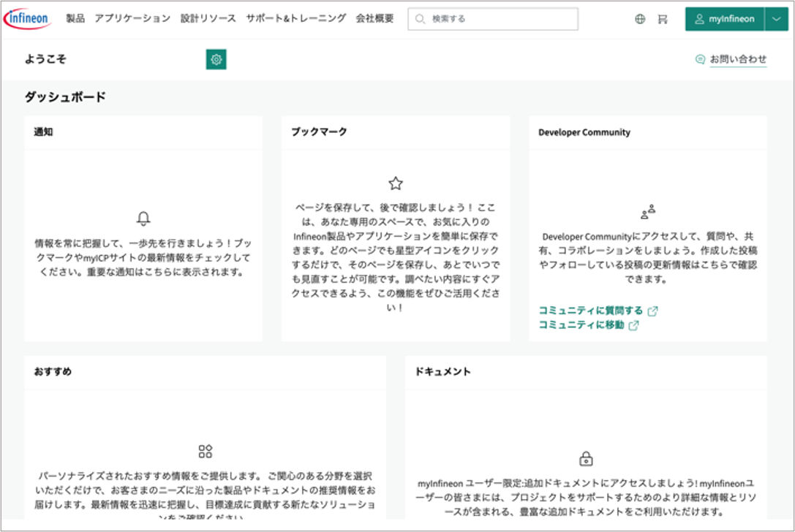Click the chat bubble icon beside お問い合わせ
Image resolution: width=795 pixels, height=532 pixels.
coord(700,60)
